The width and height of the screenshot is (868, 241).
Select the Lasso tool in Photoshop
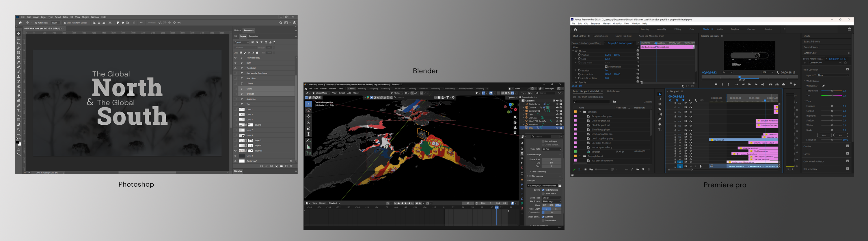pos(18,43)
